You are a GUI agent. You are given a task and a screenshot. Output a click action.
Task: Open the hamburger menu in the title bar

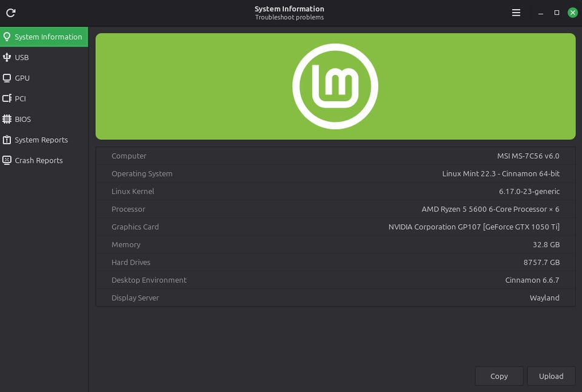pos(516,13)
